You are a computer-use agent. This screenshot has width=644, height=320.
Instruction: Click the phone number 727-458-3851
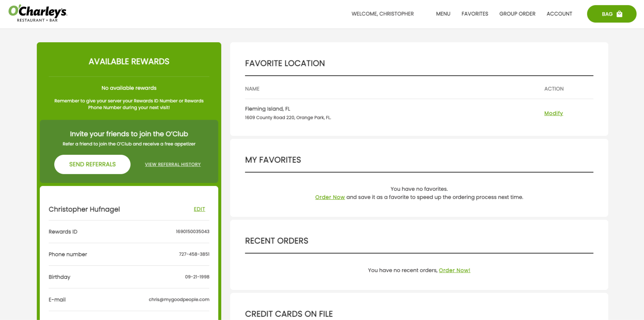pyautogui.click(x=194, y=254)
